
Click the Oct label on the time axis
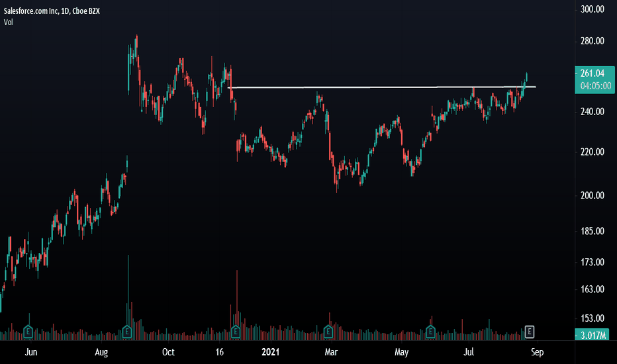tap(168, 352)
